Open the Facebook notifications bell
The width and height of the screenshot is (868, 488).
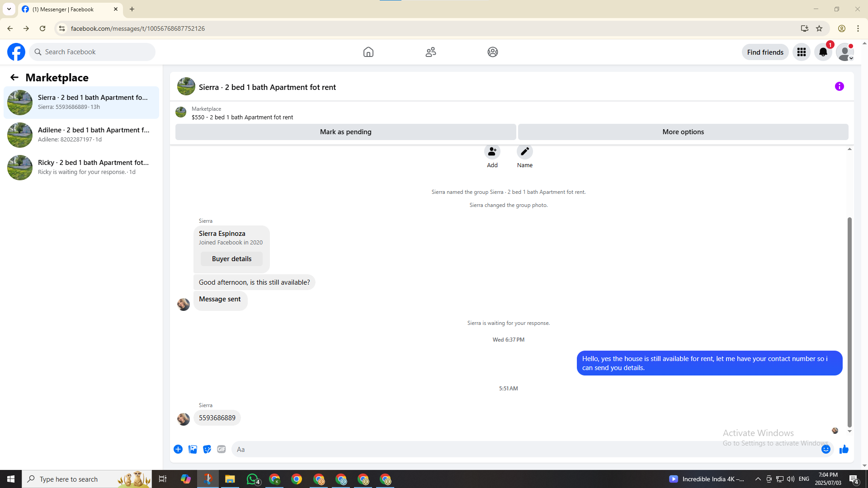click(823, 52)
